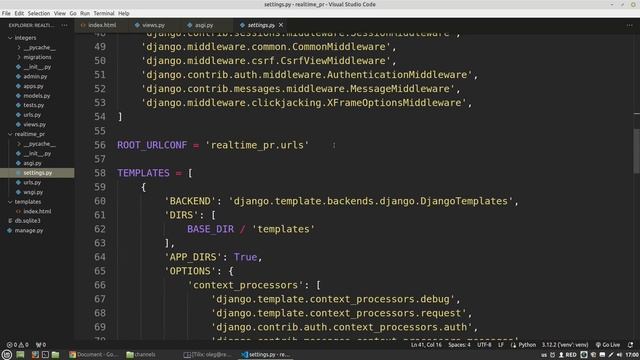Screen dimensions: 640x360
Task: Open the Edit menu
Action: (19, 13)
